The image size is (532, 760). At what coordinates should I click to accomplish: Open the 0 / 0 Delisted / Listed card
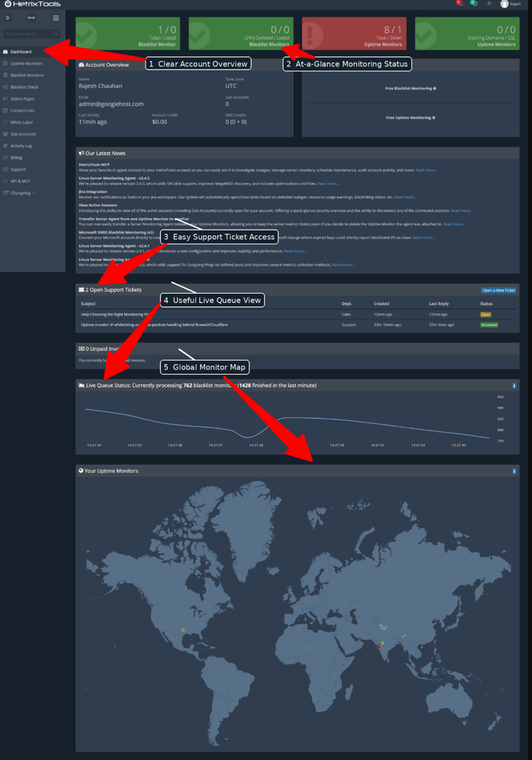241,33
